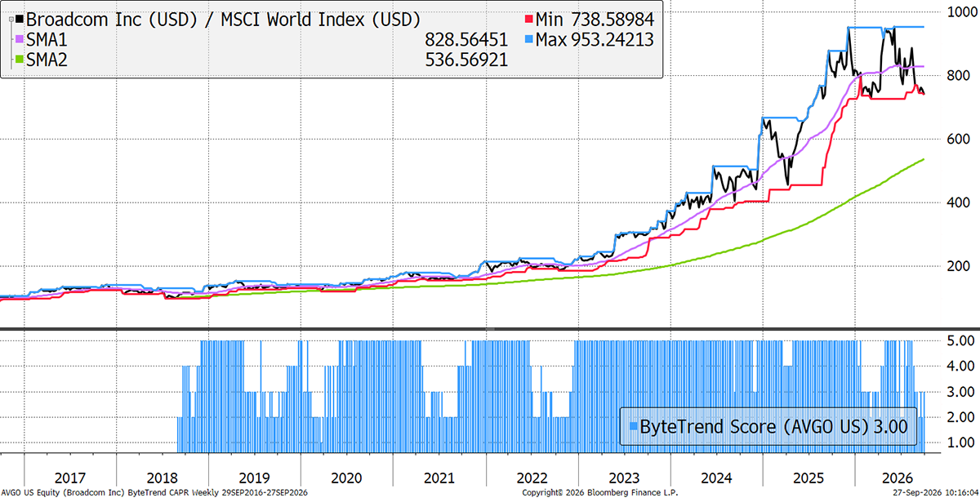Click the black Broadcom series legend swatch
Viewport: 980px width, 498px height.
(20, 18)
